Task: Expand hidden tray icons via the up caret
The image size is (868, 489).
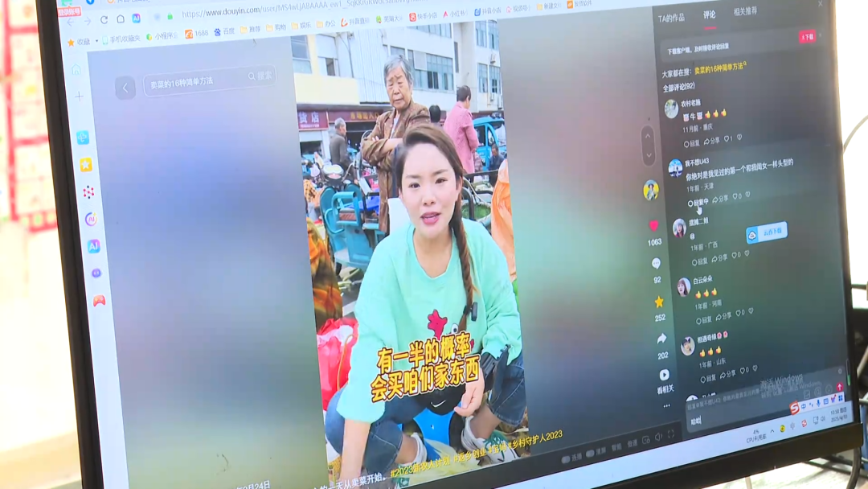Action: (772, 429)
